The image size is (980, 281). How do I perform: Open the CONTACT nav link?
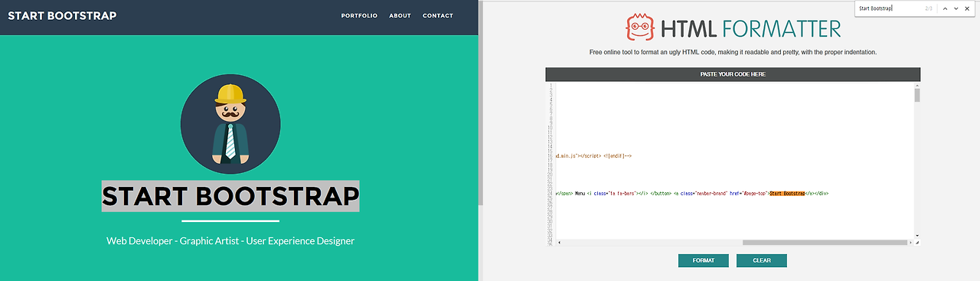(x=438, y=15)
